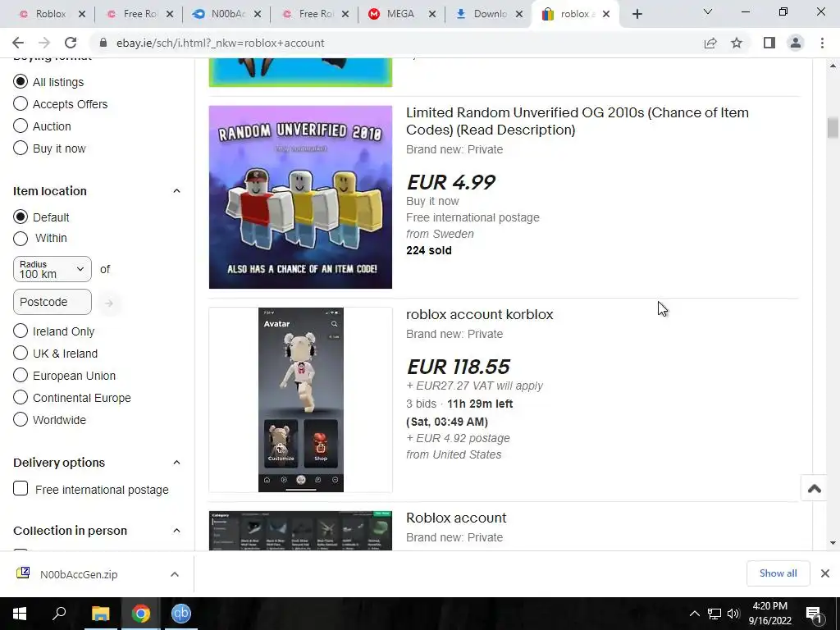This screenshot has width=840, height=630.
Task: Select the Auction radio button
Action: click(x=21, y=126)
